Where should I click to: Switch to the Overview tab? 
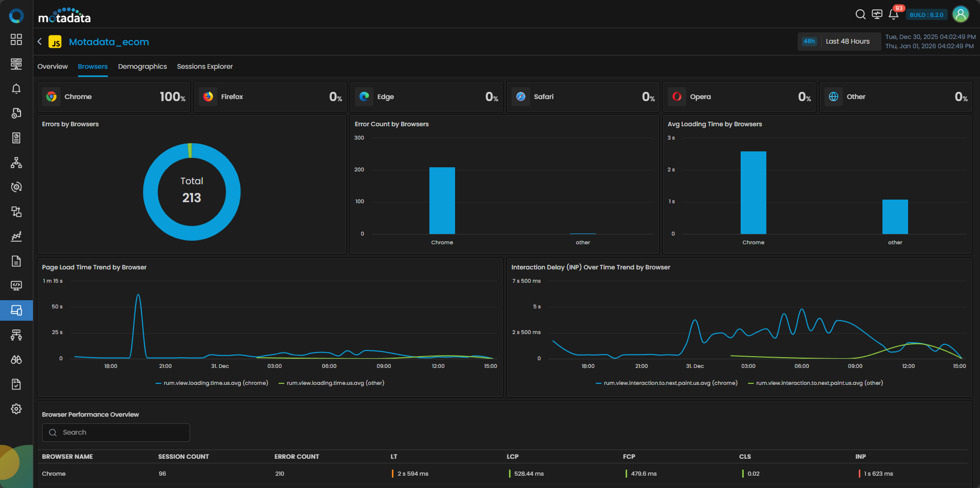pyautogui.click(x=52, y=67)
